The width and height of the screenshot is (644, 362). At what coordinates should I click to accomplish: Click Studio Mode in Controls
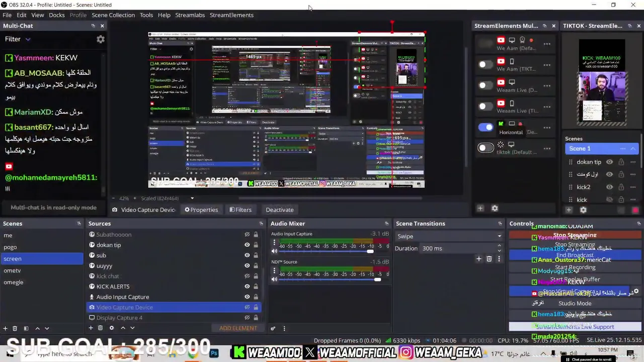click(x=575, y=304)
